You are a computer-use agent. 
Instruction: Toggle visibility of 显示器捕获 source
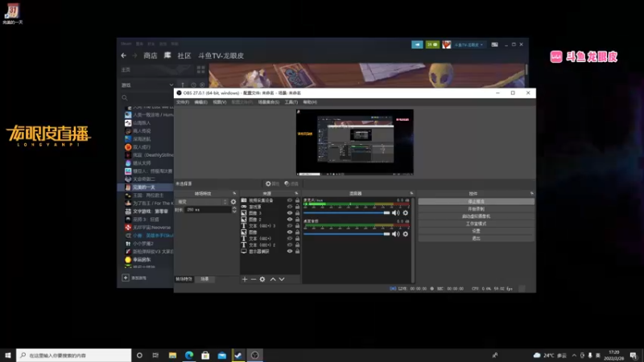(x=290, y=251)
